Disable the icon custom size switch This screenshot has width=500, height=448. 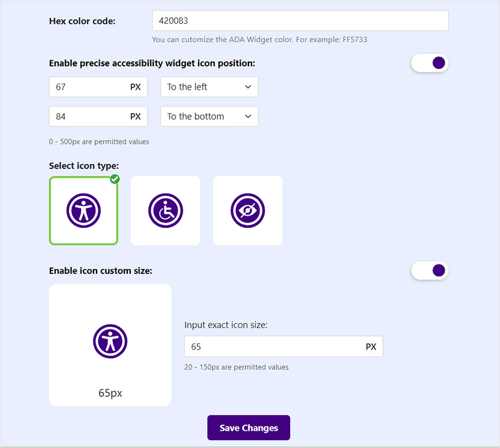430,270
